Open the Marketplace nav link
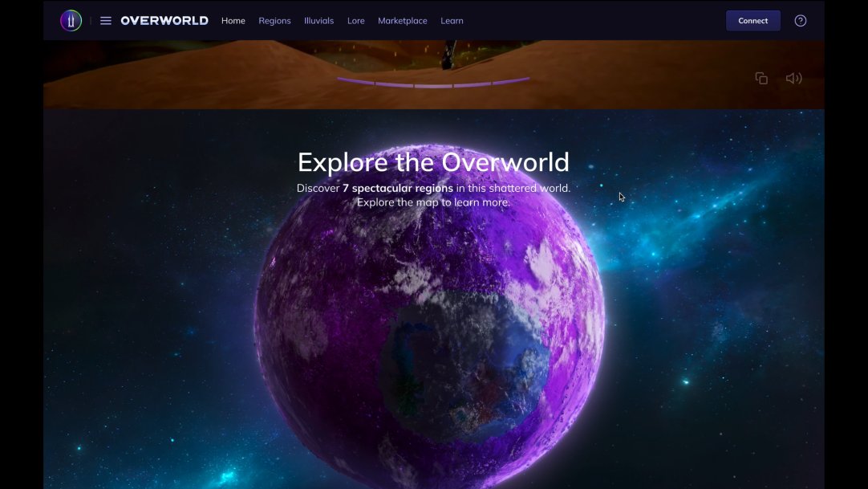 click(x=403, y=21)
